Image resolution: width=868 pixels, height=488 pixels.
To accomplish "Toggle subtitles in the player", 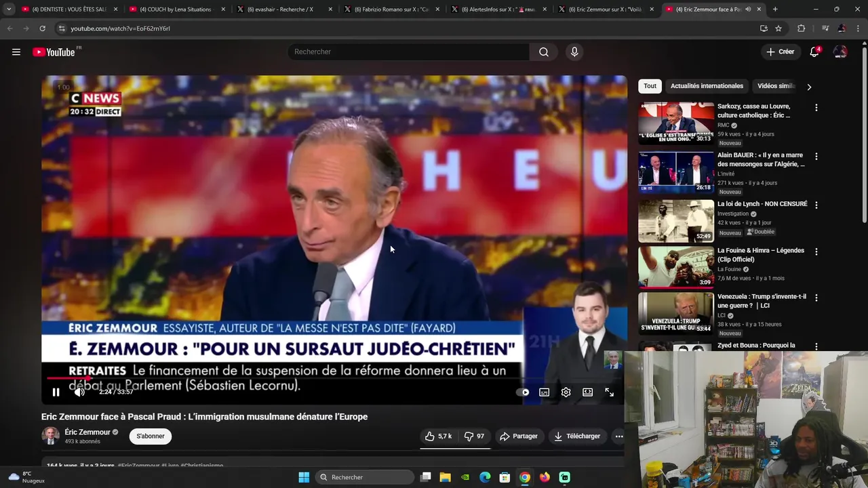I will [544, 392].
